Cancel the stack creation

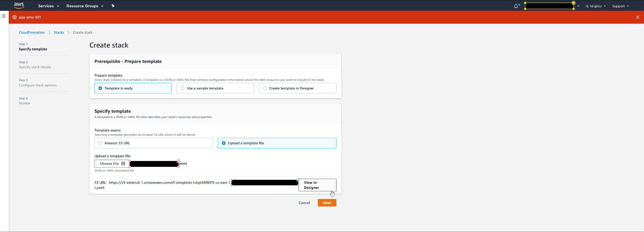click(304, 203)
